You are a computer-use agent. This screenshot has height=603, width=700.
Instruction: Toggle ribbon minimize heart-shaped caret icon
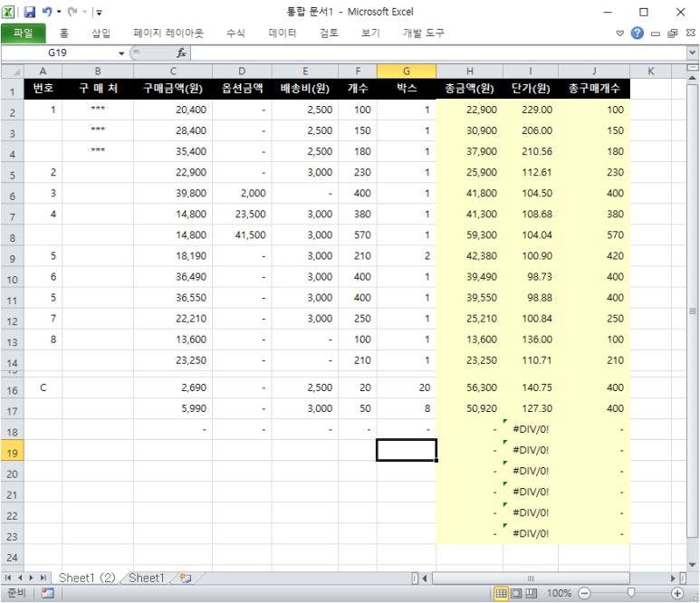click(619, 33)
